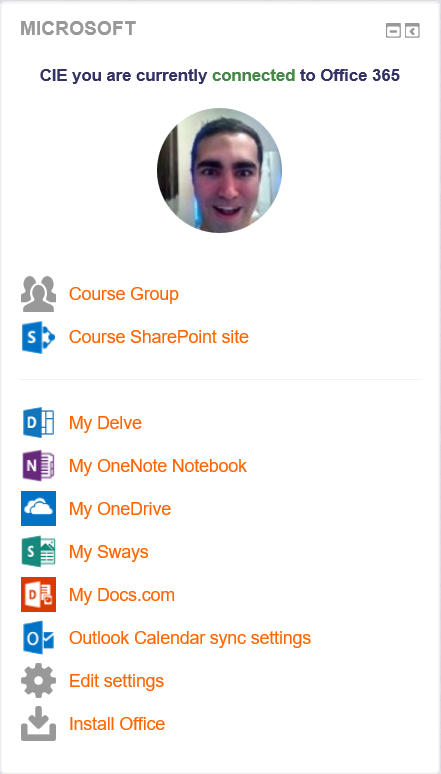Click the SharePoint icon
441x774 pixels.
click(38, 337)
